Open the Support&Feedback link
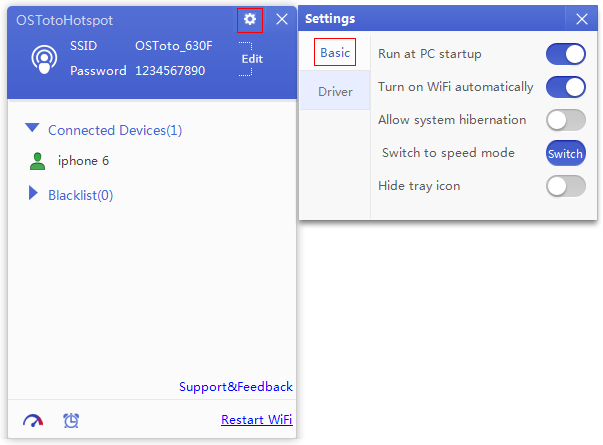 236,387
